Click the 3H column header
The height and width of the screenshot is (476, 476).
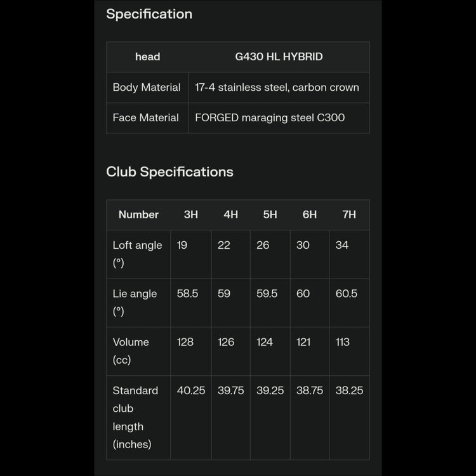coord(190,215)
